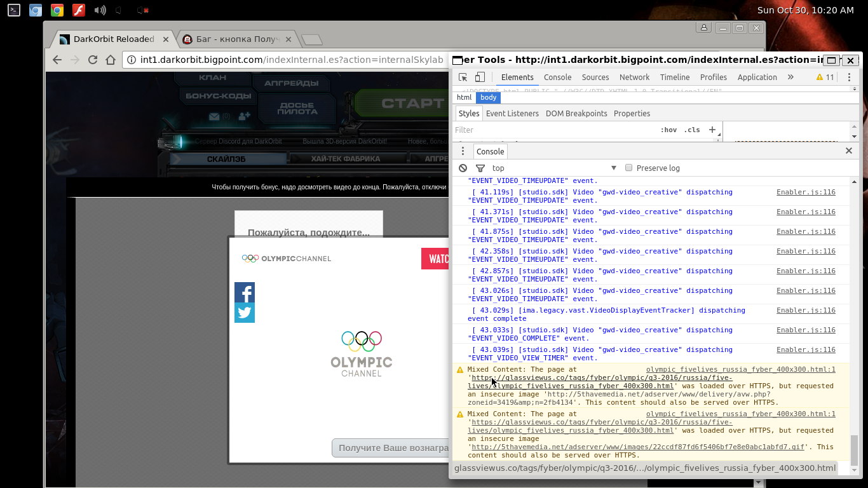Screen dimensions: 868x488
Task: Reload the DarkOrbit page
Action: tap(93, 60)
